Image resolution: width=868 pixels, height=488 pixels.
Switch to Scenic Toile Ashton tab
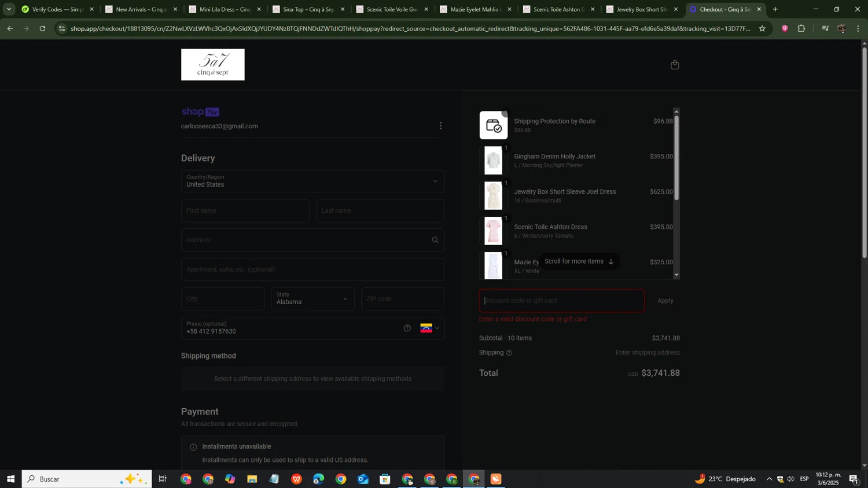pos(558,9)
